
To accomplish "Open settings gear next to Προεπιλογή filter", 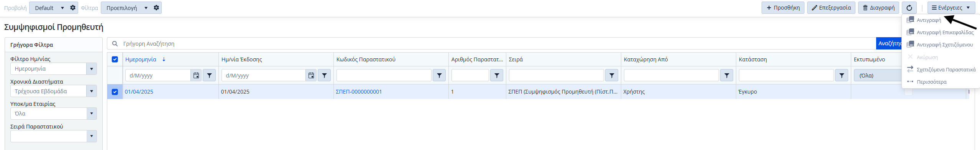I will 156,8.
